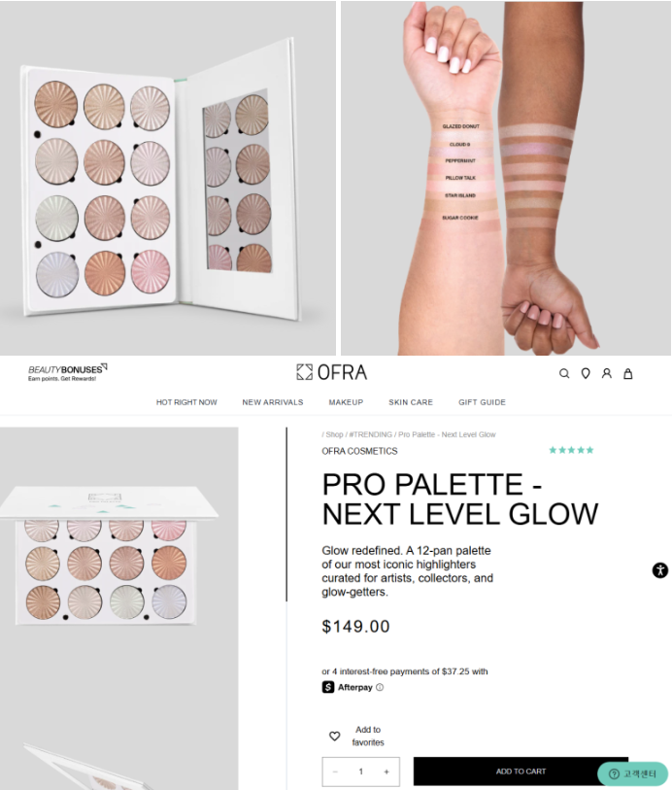The image size is (672, 790).
Task: Open the account profile icon
Action: (x=607, y=373)
